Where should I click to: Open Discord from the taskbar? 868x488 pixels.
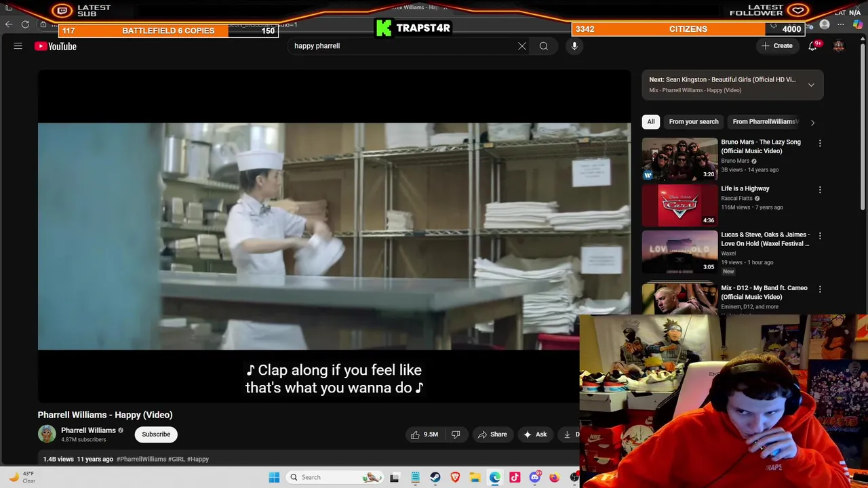coord(535,477)
